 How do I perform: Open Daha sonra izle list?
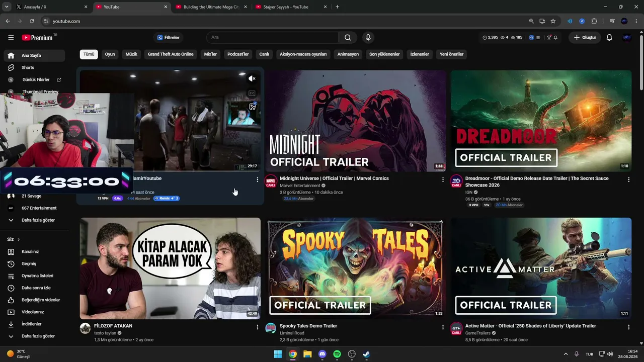[x=34, y=288]
